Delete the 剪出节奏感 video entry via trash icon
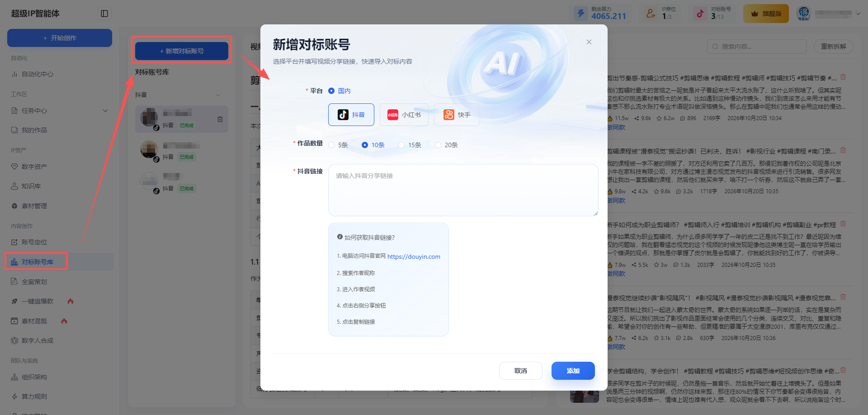 pyautogui.click(x=843, y=77)
